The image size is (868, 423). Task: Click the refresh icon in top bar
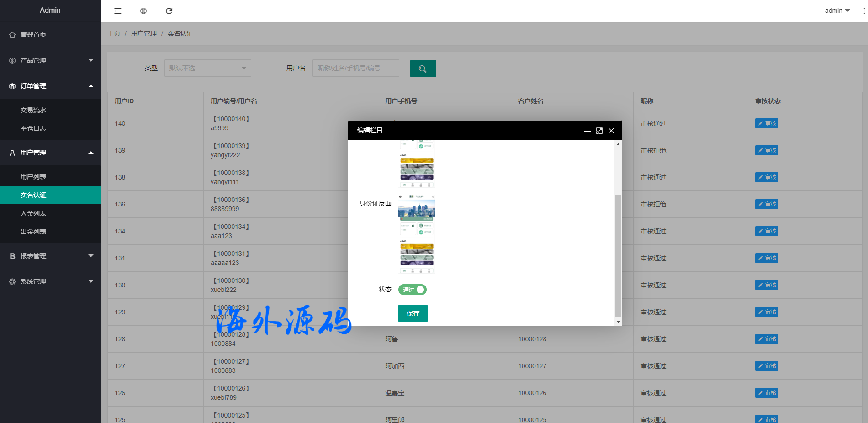[x=169, y=11]
